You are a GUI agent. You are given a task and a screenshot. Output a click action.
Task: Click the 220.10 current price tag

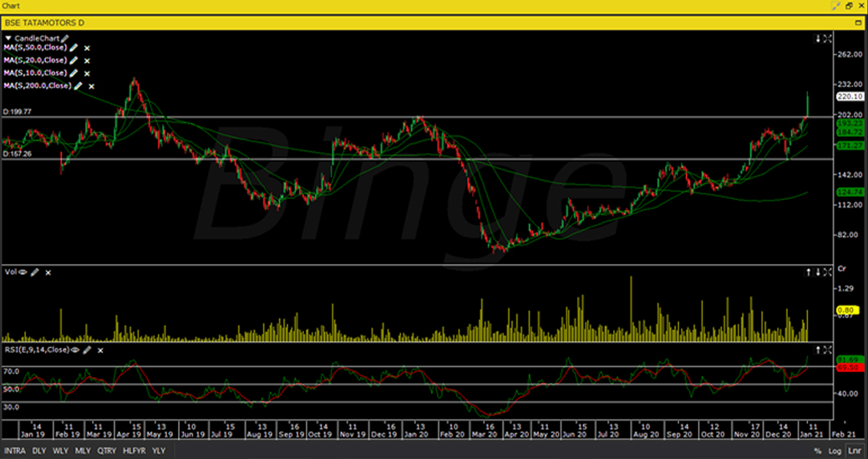click(850, 96)
